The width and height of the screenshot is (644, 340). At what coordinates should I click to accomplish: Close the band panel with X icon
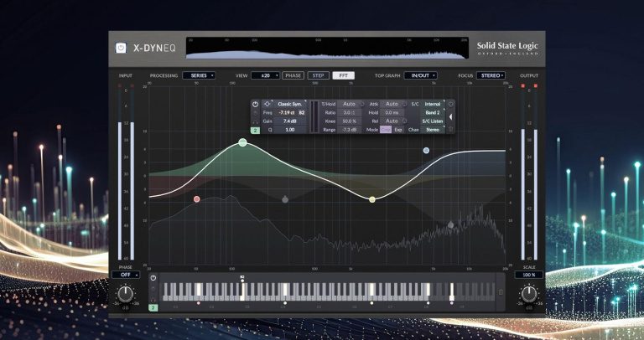450,104
